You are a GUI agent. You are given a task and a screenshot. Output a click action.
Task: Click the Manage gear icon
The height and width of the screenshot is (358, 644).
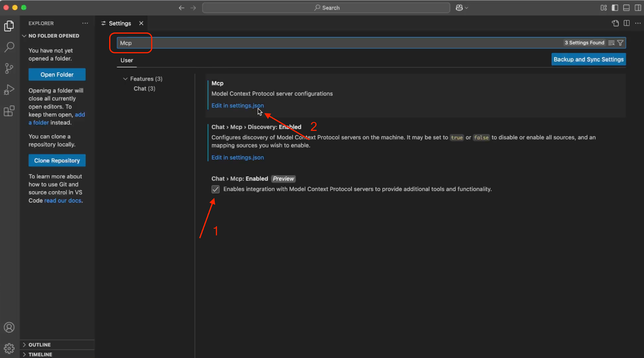pos(9,348)
